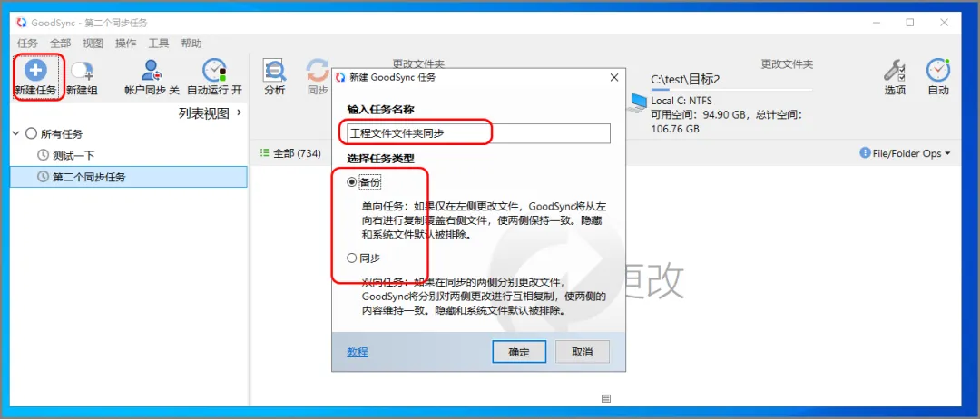Click the 新建组 toolbar icon
Viewport: 980px width, 419px height.
(82, 71)
